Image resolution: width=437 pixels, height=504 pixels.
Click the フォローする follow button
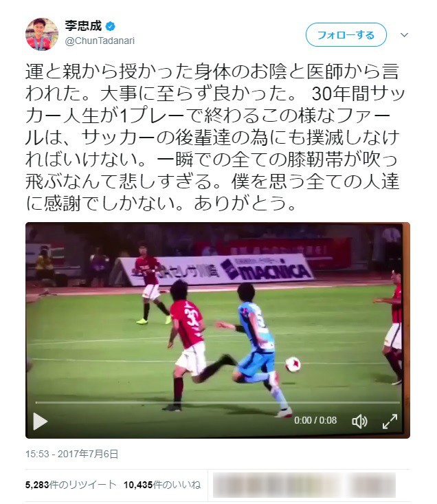(346, 34)
